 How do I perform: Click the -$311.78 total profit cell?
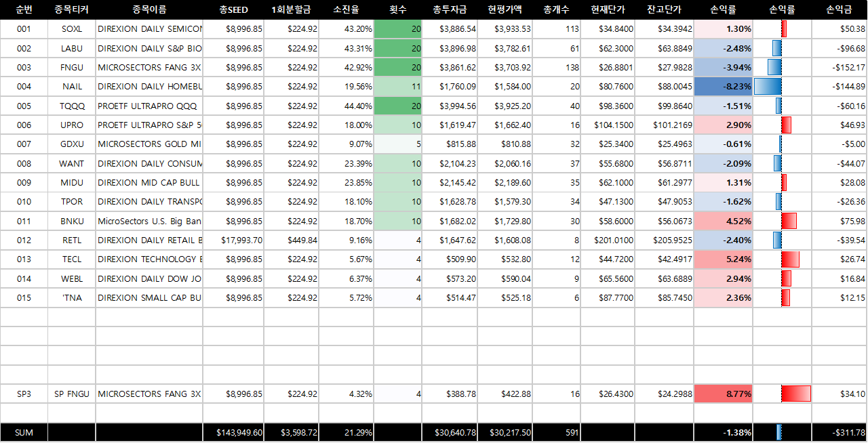[x=840, y=433]
